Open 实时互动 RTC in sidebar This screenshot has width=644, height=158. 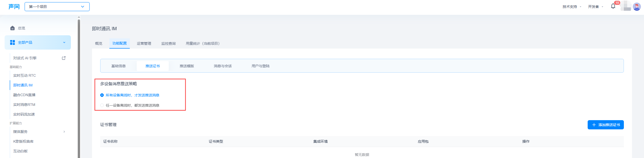24,75
